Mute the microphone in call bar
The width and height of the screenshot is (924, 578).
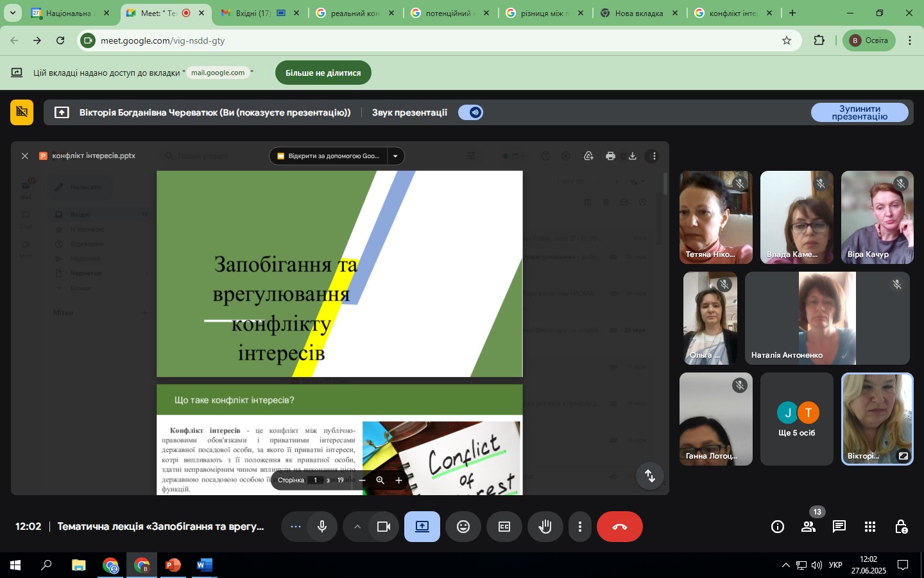click(322, 527)
